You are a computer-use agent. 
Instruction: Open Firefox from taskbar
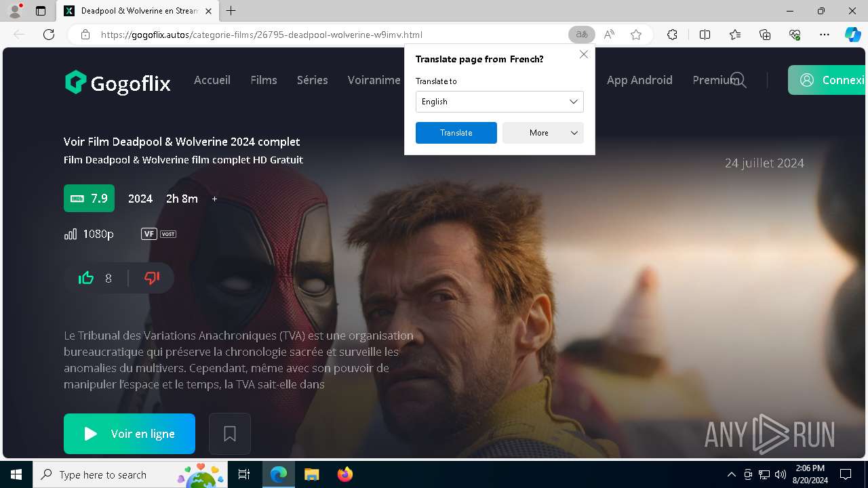(x=344, y=474)
